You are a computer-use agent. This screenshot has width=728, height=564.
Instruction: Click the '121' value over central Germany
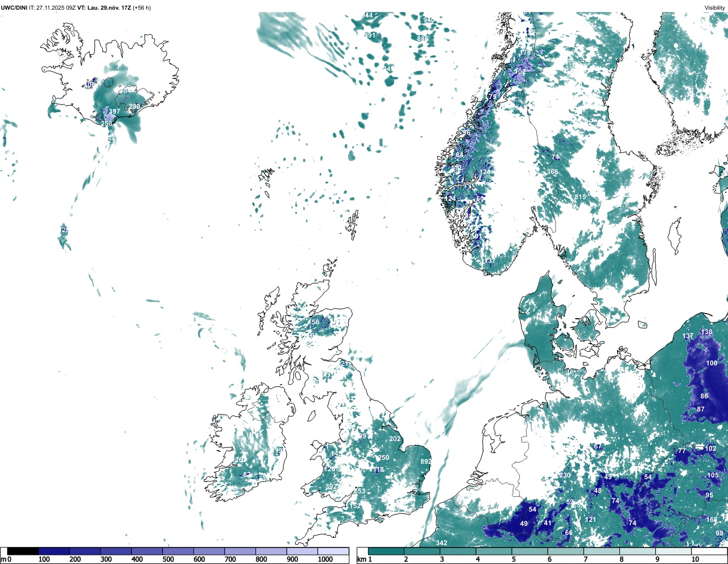click(591, 520)
